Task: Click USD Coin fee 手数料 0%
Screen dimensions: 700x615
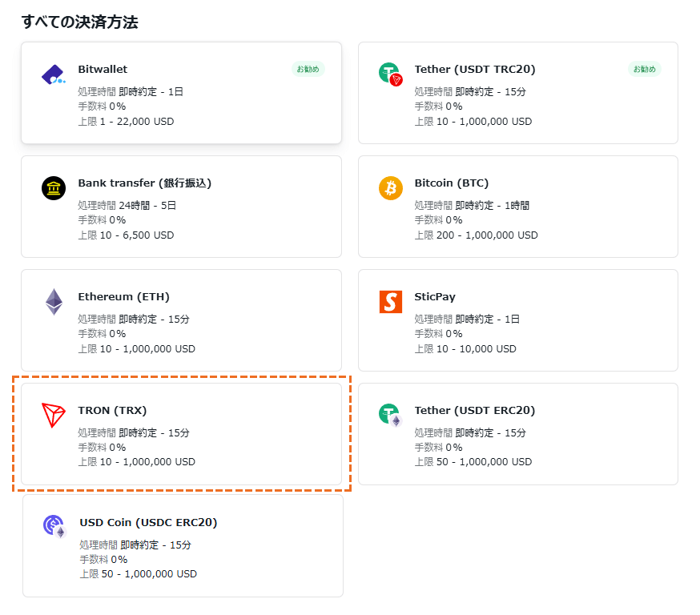Action: 103,560
